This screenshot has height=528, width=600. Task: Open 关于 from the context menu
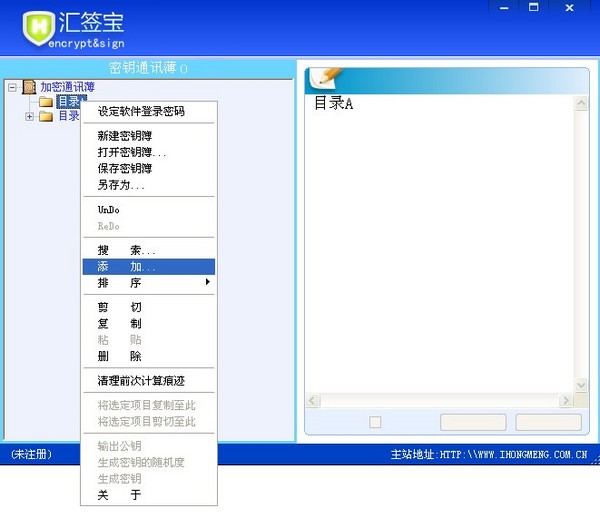(x=149, y=495)
